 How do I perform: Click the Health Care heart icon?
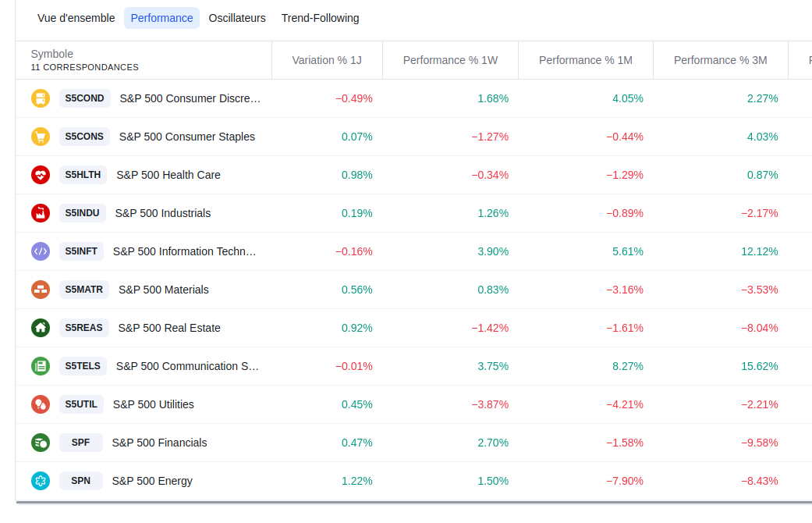(41, 175)
